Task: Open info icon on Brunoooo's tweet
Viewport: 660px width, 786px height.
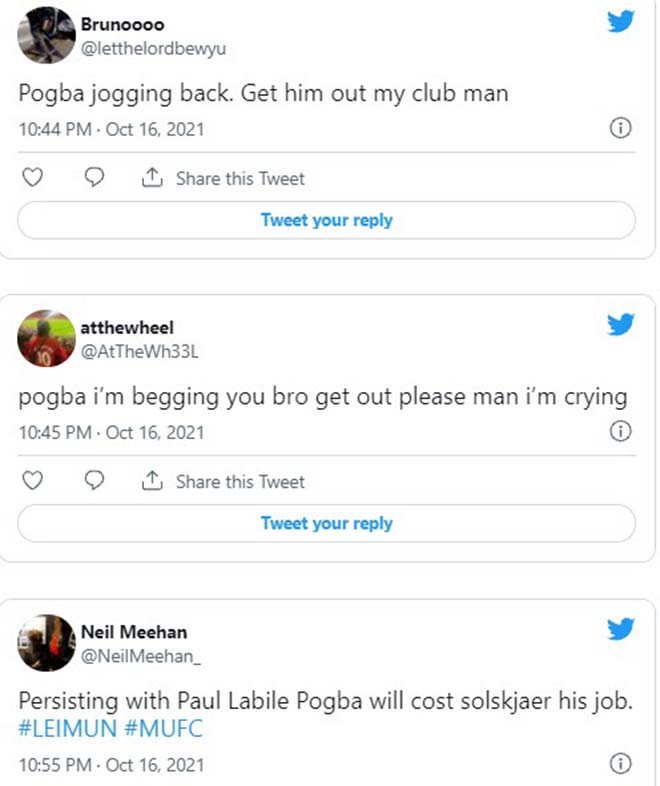Action: click(x=620, y=129)
